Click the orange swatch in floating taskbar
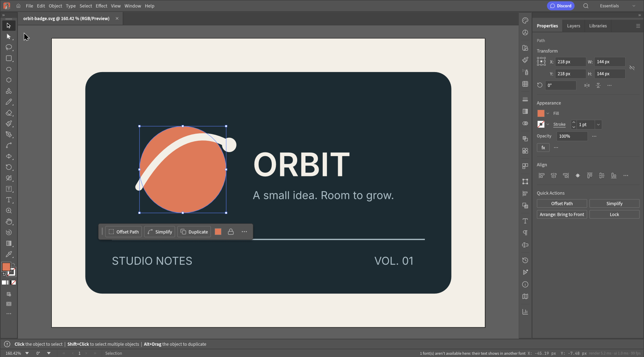This screenshot has width=644, height=357. point(218,232)
